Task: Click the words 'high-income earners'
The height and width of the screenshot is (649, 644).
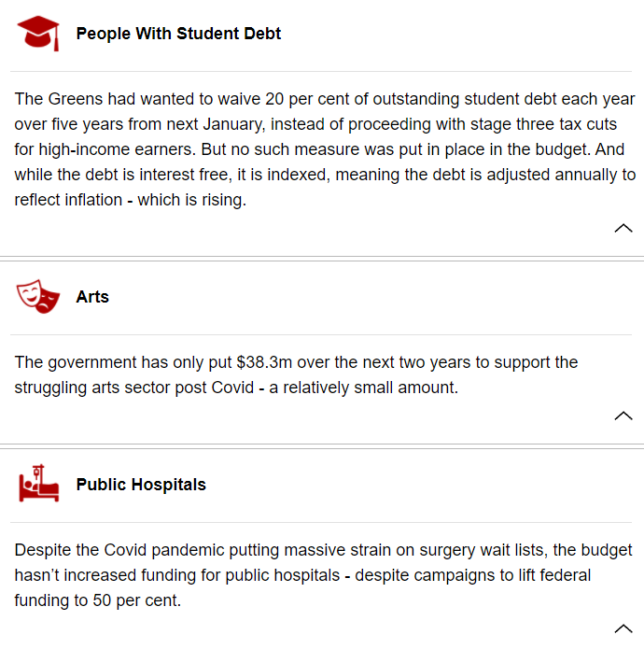Action: 117,149
